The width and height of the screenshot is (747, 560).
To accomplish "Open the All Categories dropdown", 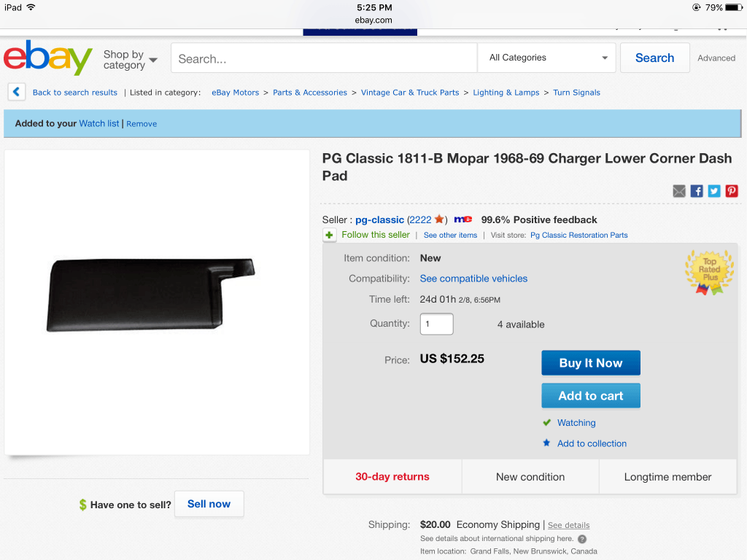I will [547, 58].
